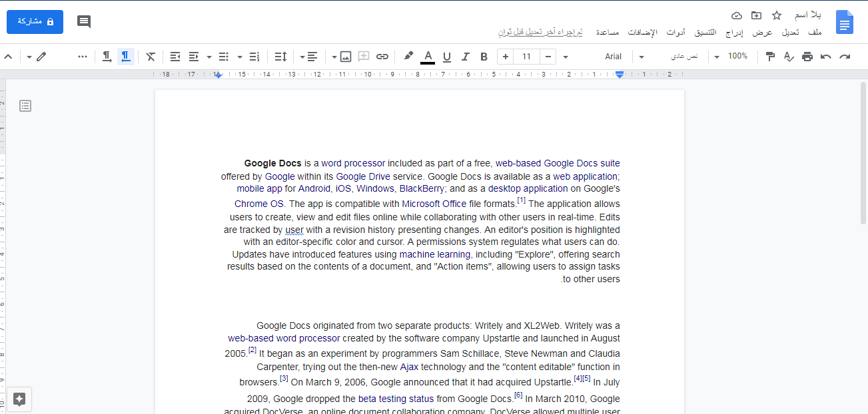The width and height of the screenshot is (868, 414).
Task: Open the text alignment icon
Action: pyautogui.click(x=312, y=57)
